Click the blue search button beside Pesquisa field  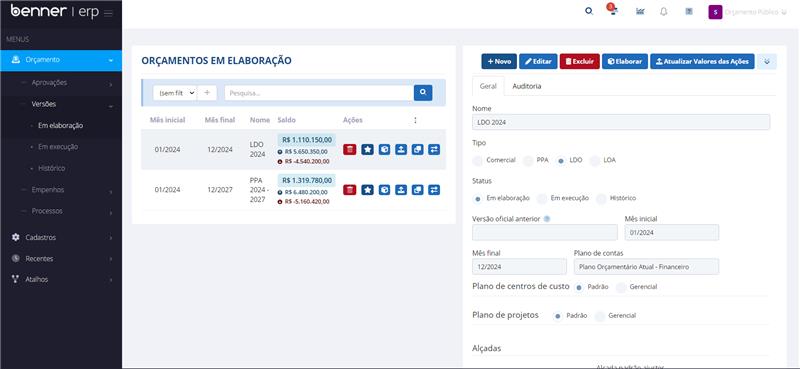click(423, 93)
